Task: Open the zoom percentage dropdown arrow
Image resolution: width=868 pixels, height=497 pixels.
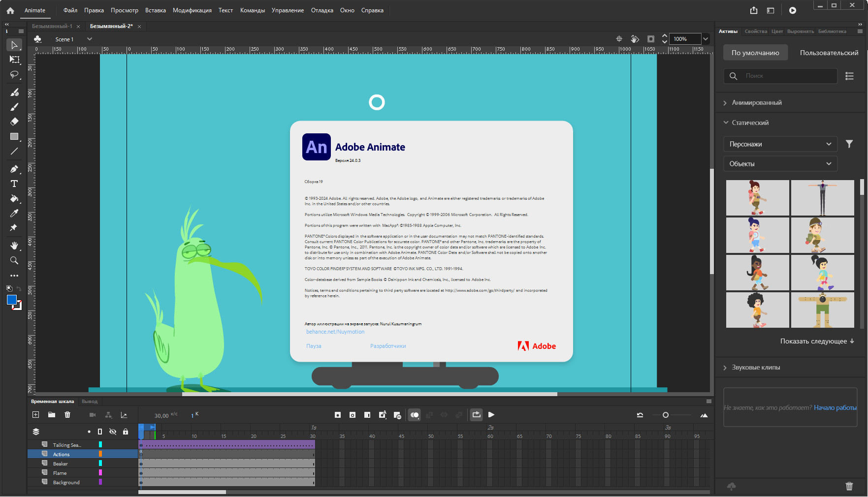Action: pyautogui.click(x=706, y=39)
